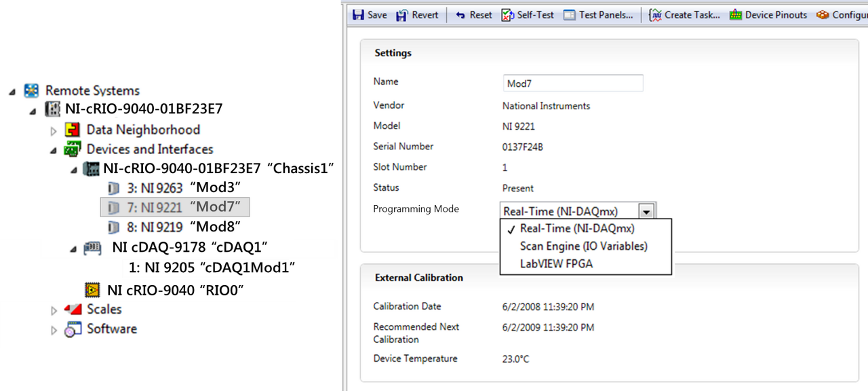
Task: Expand the Software node
Action: point(54,330)
